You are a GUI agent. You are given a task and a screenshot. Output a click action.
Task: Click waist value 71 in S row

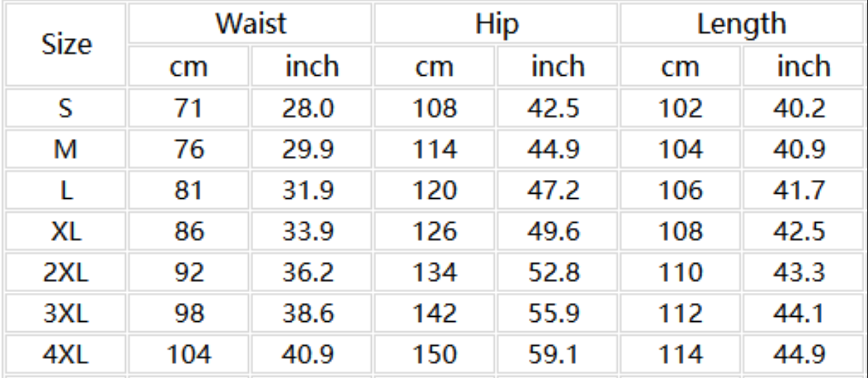point(189,109)
